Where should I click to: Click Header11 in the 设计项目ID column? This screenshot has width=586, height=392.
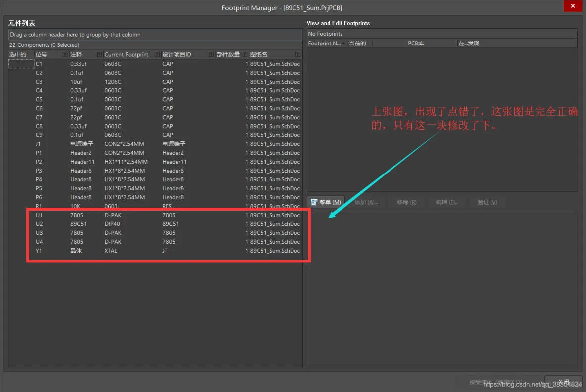175,162
